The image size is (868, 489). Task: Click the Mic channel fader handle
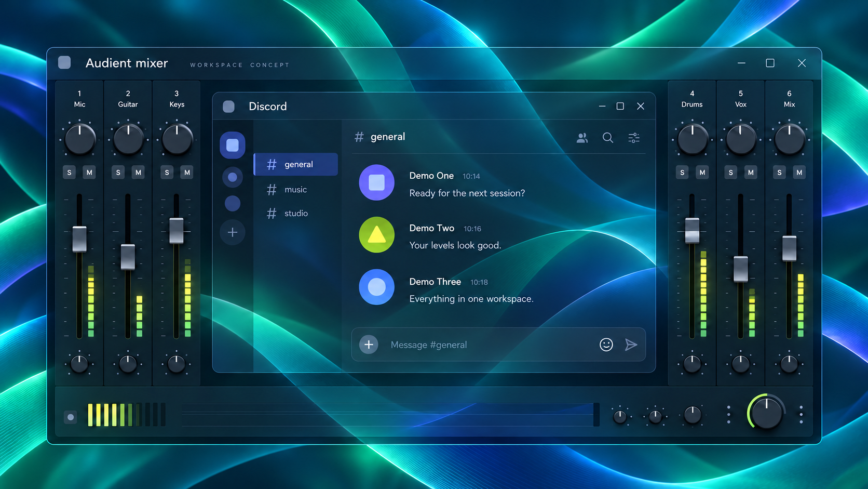pos(79,239)
